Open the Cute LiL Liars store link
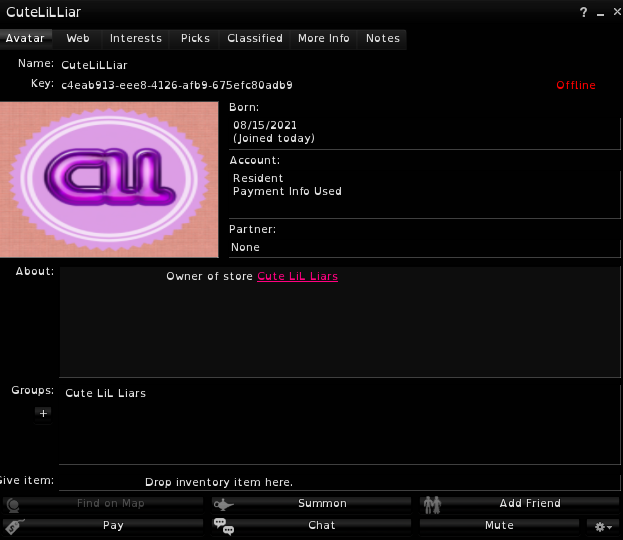This screenshot has width=623, height=540. click(298, 277)
